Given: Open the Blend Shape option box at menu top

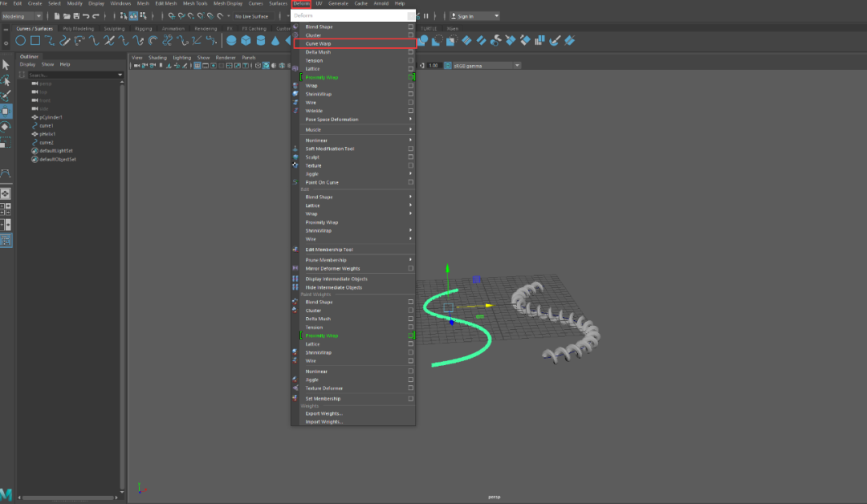Looking at the screenshot, I should (411, 26).
